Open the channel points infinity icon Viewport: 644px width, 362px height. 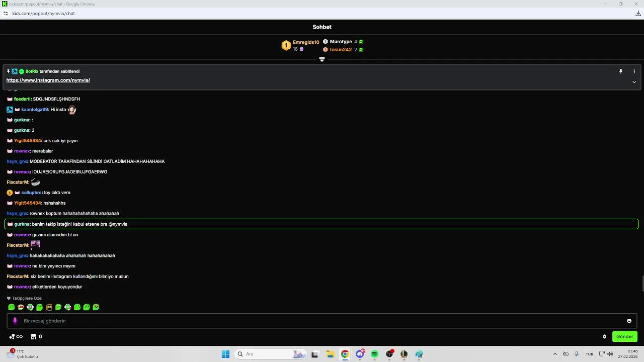16,337
